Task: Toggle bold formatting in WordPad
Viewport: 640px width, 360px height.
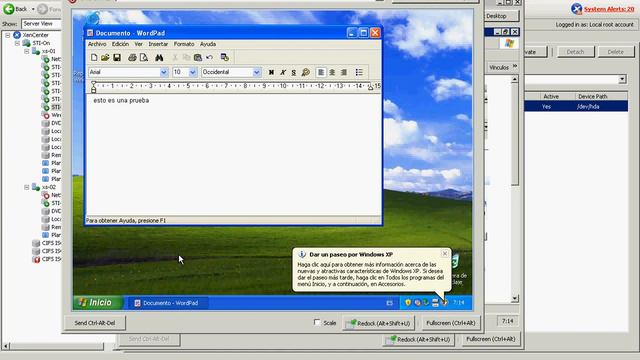Action: [x=271, y=72]
